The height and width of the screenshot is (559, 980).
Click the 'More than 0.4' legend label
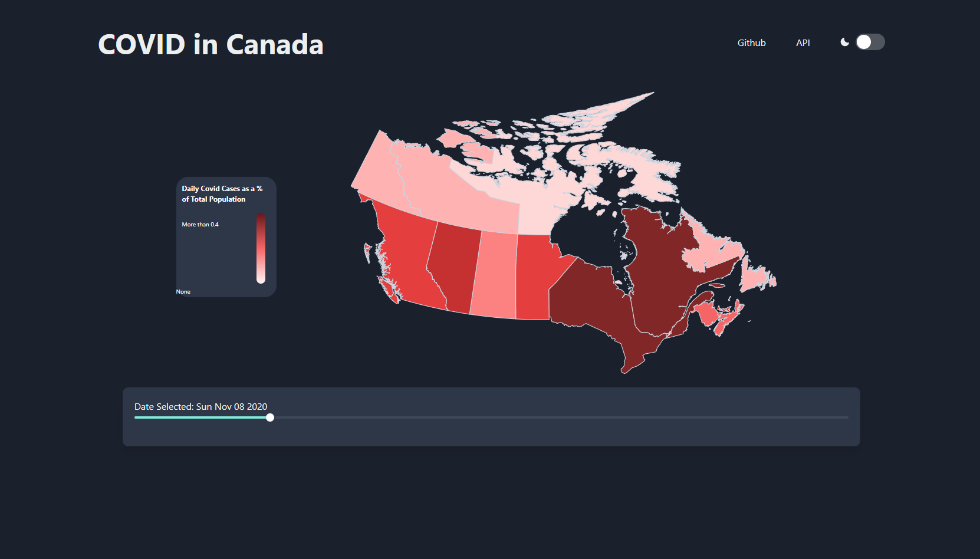tap(200, 224)
